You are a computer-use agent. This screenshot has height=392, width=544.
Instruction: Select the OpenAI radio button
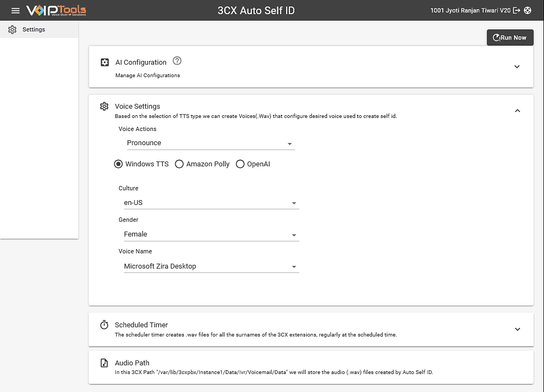(240, 164)
